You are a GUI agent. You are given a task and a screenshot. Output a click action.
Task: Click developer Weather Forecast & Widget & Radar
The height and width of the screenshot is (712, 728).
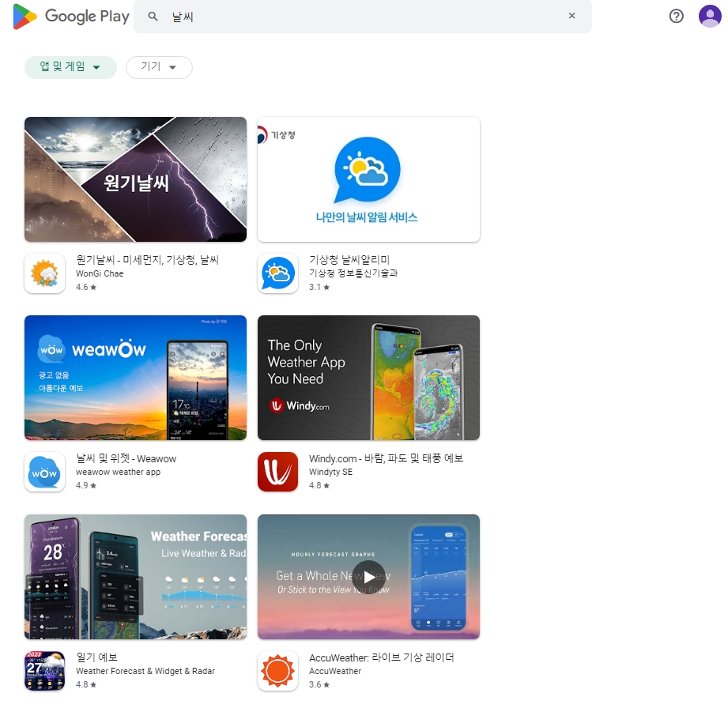145,671
